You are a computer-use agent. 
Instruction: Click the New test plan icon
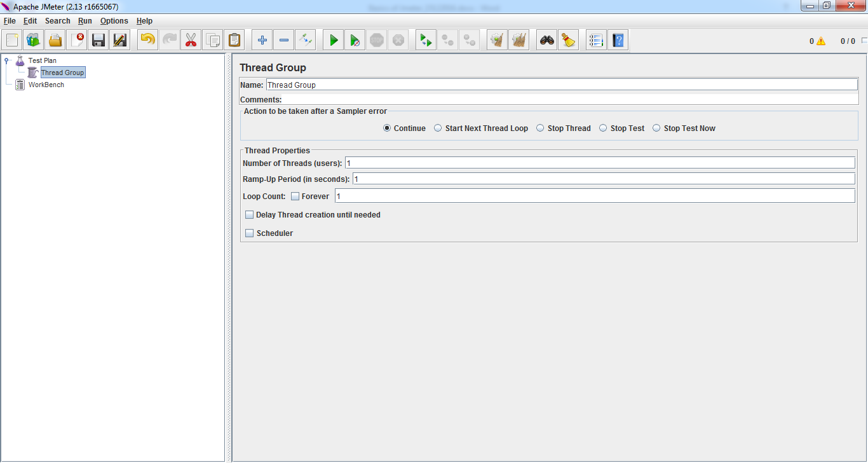[x=12, y=41]
